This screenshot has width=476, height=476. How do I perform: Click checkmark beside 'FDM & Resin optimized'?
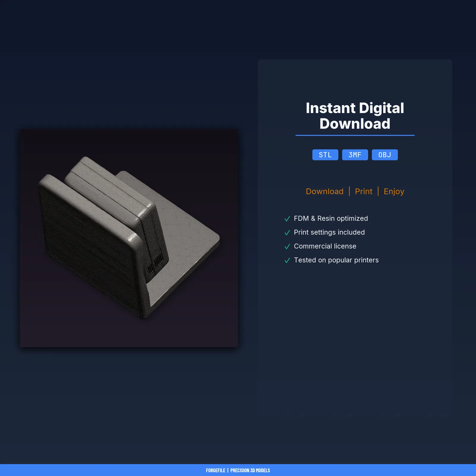tap(287, 219)
